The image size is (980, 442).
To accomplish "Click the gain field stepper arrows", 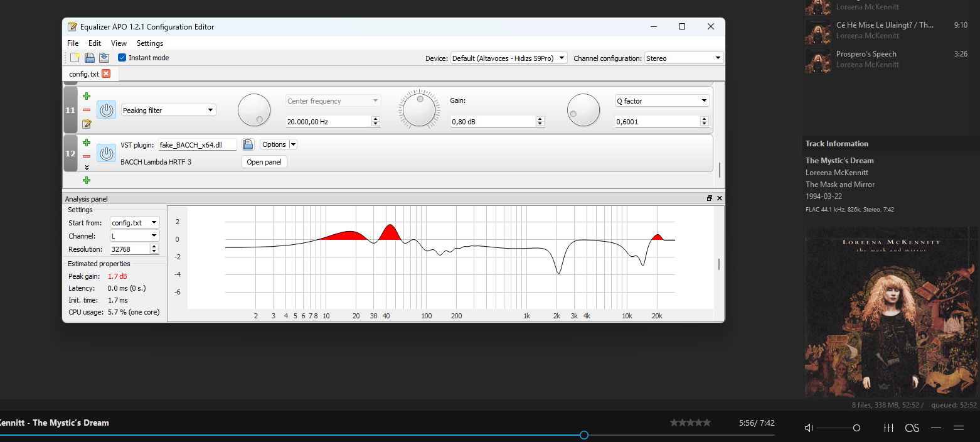I will point(541,122).
